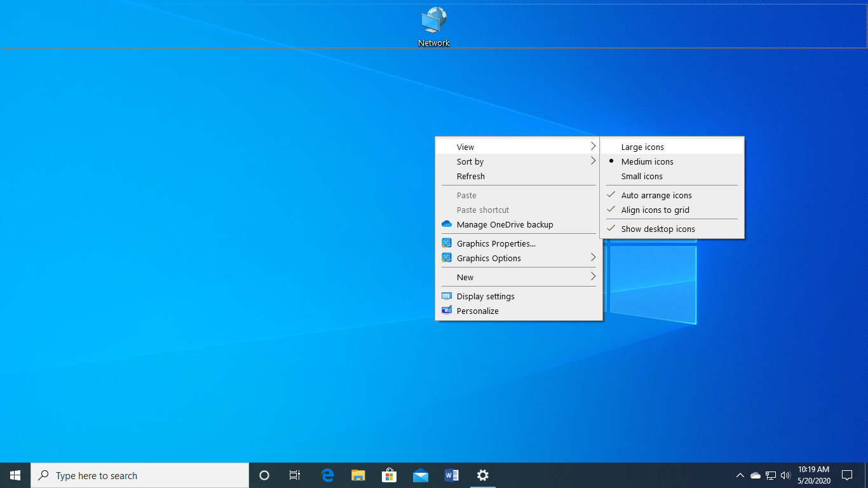Select the Medium icons option
The width and height of the screenshot is (868, 488).
pos(672,161)
